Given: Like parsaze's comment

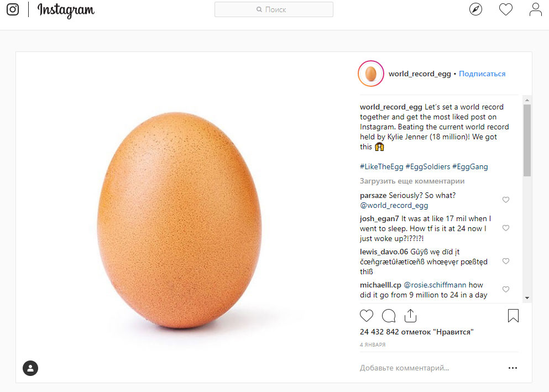Looking at the screenshot, I should click(505, 200).
